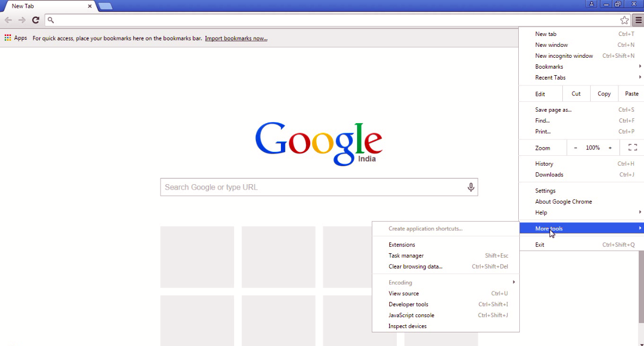Open JavaScript console from submenu
Screen dimensions: 644x346
coord(446,315)
